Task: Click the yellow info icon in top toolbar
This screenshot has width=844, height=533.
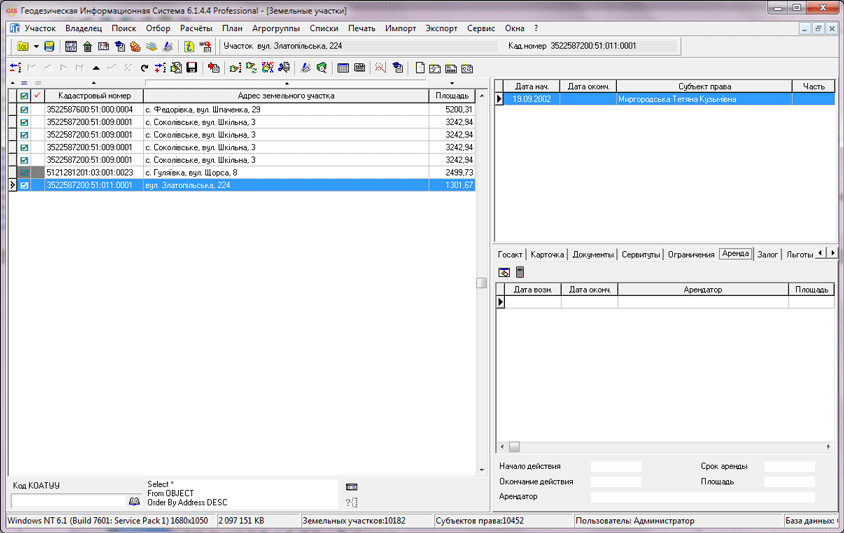Action: click(x=188, y=47)
